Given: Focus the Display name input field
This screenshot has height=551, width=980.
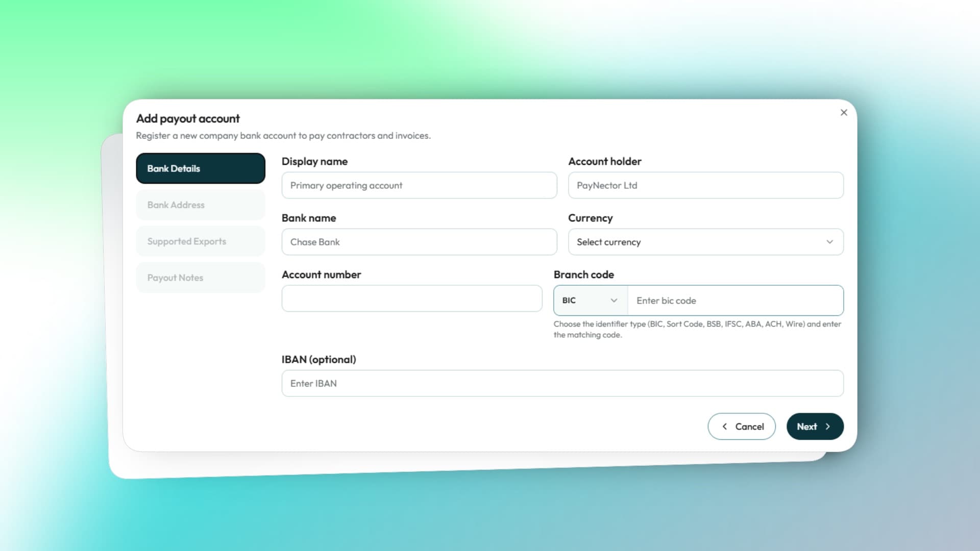Looking at the screenshot, I should click(419, 185).
